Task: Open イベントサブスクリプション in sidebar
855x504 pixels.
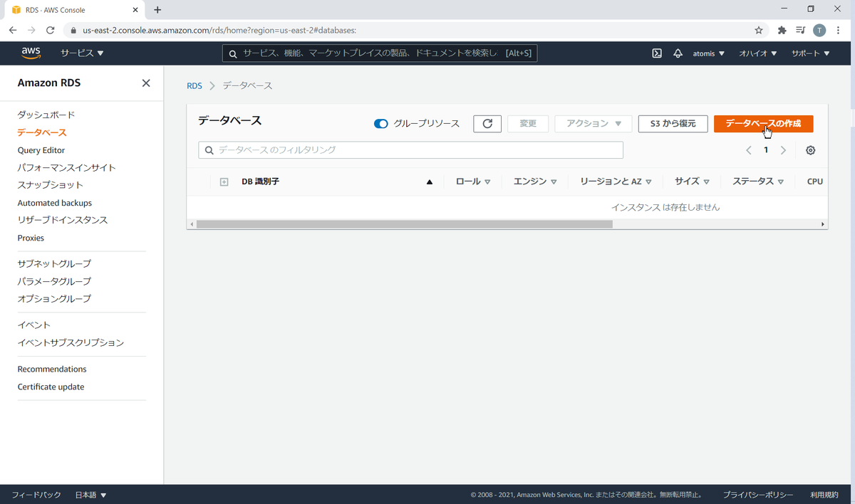Action: (x=71, y=342)
